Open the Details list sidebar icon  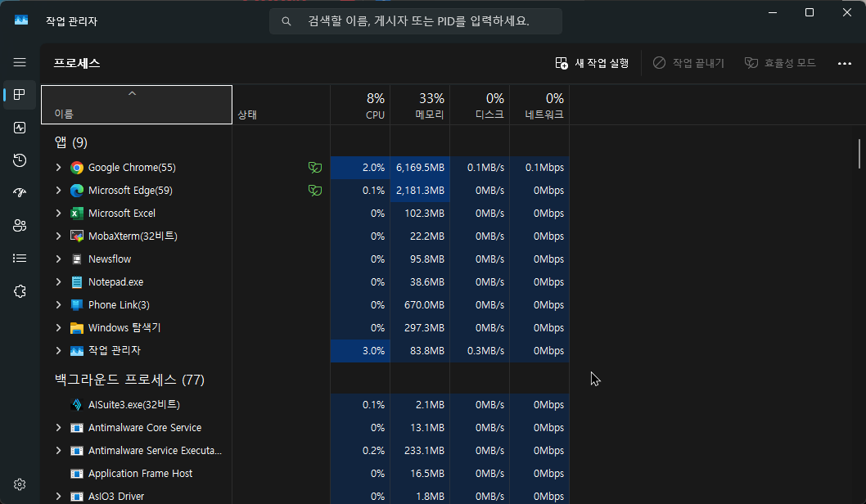click(x=20, y=259)
